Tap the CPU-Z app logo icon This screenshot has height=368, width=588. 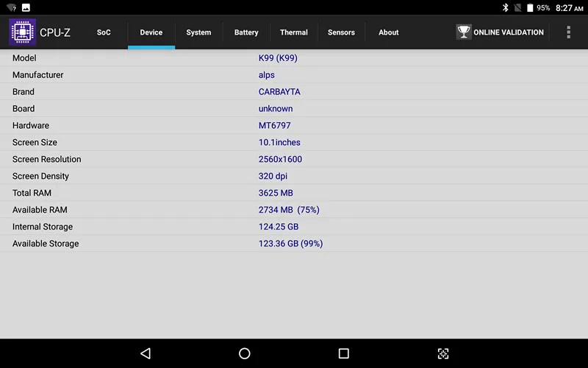(23, 32)
